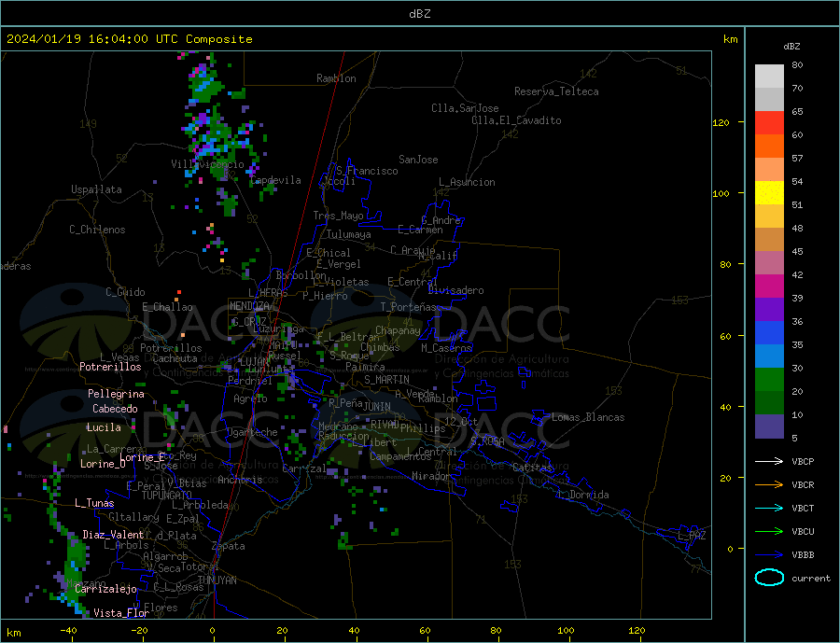840x643 pixels.
Task: Click the Chapanay label
Action: point(398,330)
